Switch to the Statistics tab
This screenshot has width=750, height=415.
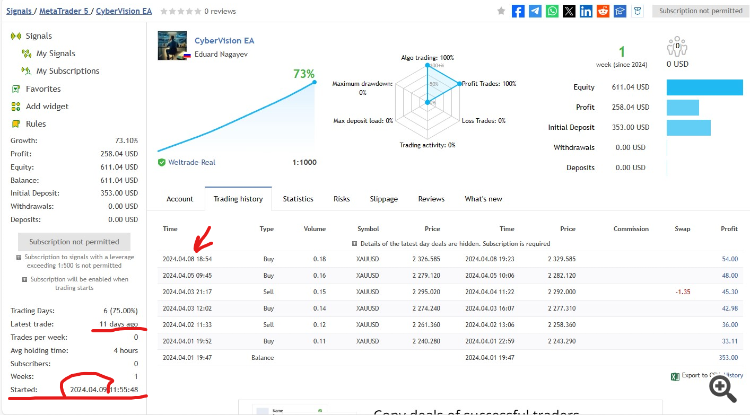pyautogui.click(x=298, y=199)
